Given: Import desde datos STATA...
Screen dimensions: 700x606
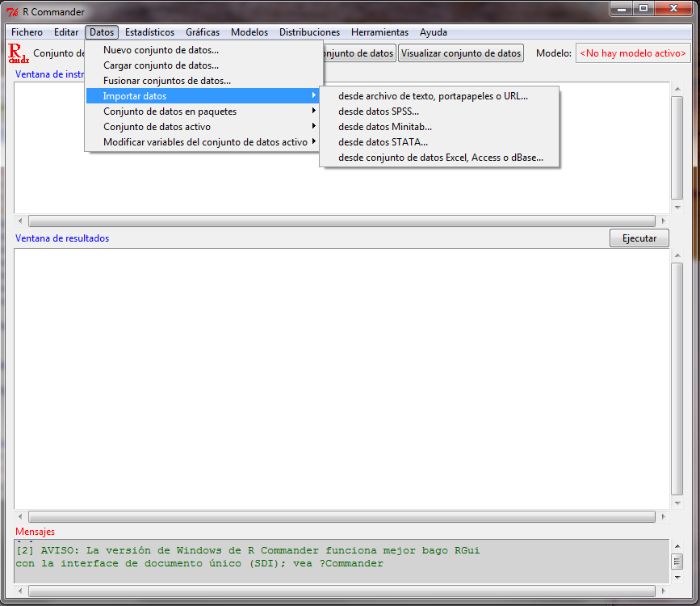Looking at the screenshot, I should tap(439, 142).
